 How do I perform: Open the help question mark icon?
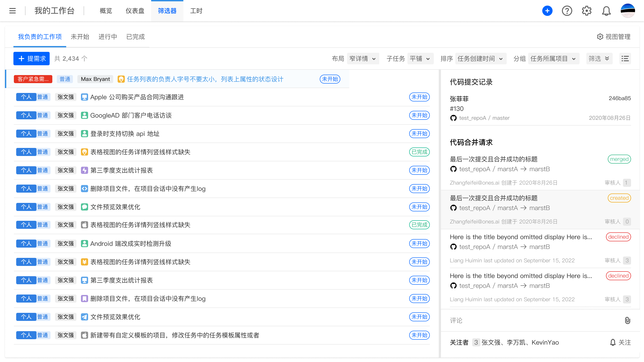(567, 11)
